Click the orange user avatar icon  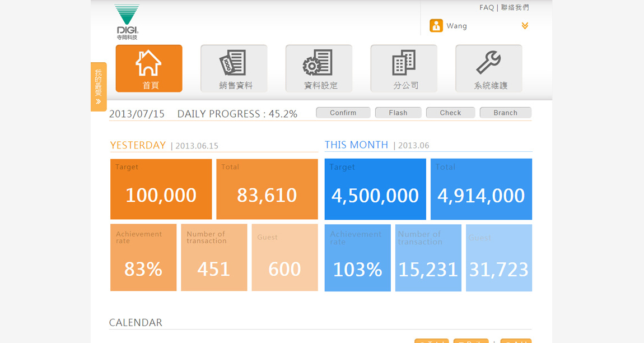point(436,26)
